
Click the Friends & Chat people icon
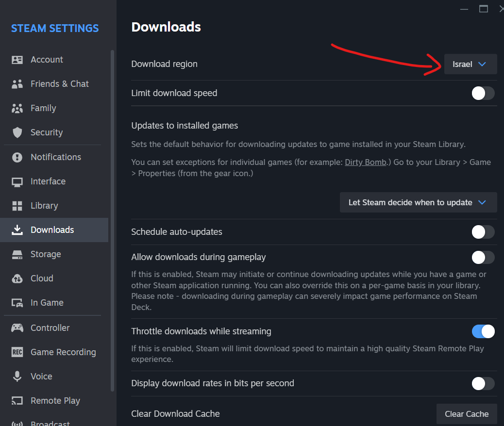17,84
